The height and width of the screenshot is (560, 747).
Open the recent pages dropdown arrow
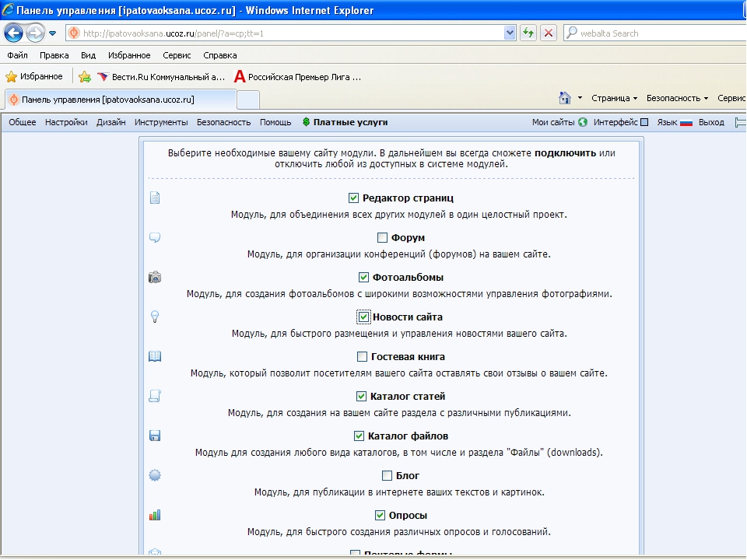point(52,33)
